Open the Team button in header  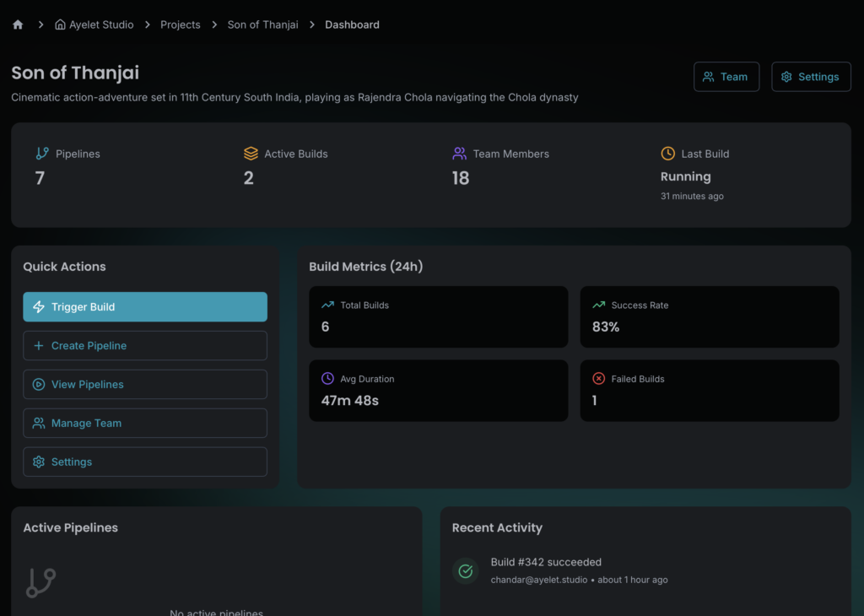tap(726, 77)
